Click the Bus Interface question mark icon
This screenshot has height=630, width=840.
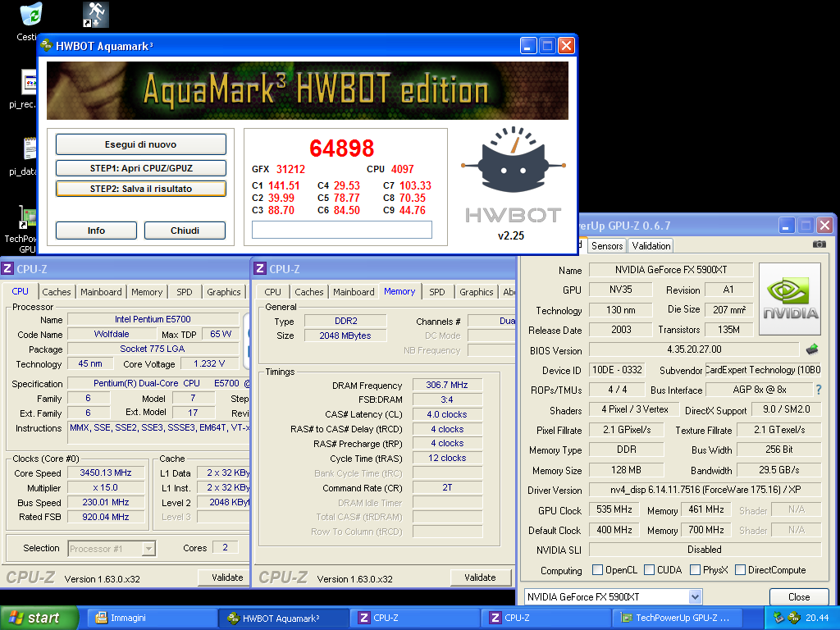pyautogui.click(x=818, y=390)
